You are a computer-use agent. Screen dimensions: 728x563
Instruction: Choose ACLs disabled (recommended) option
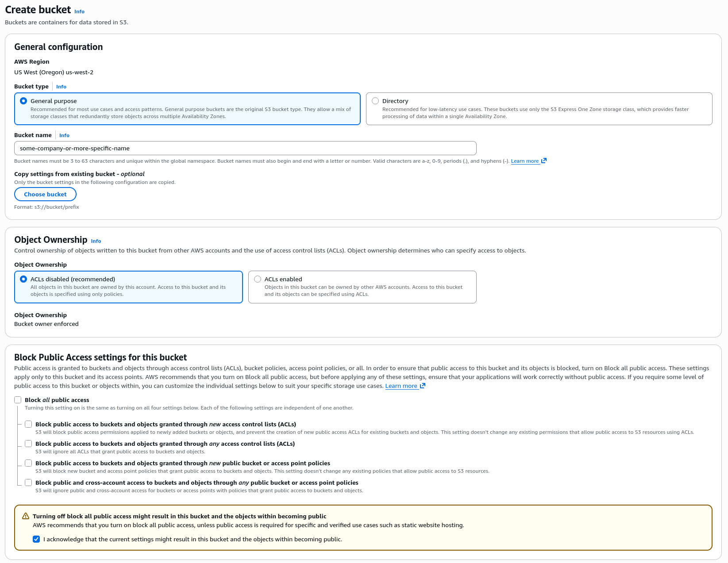23,279
